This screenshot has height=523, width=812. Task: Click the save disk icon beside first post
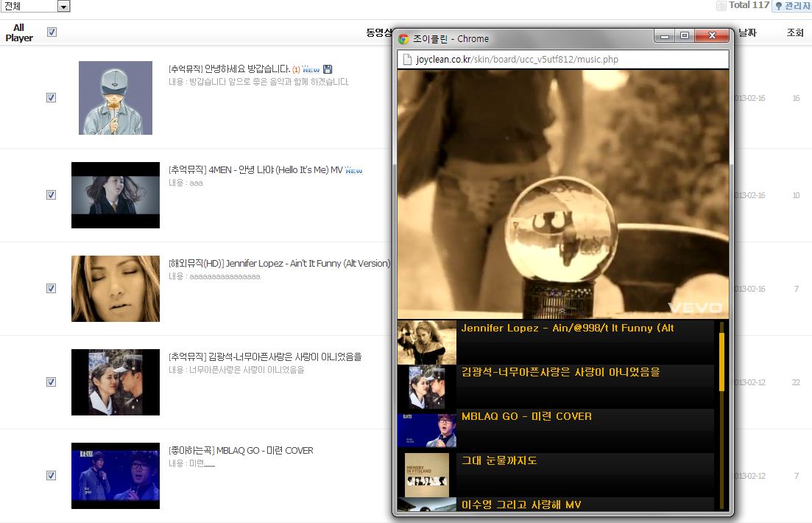(328, 69)
